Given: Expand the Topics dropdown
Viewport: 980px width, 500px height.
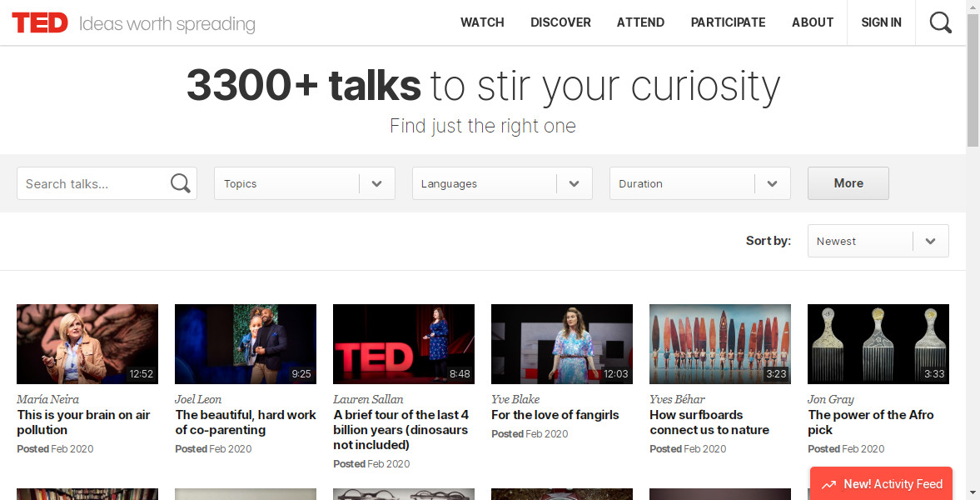Looking at the screenshot, I should [x=305, y=183].
